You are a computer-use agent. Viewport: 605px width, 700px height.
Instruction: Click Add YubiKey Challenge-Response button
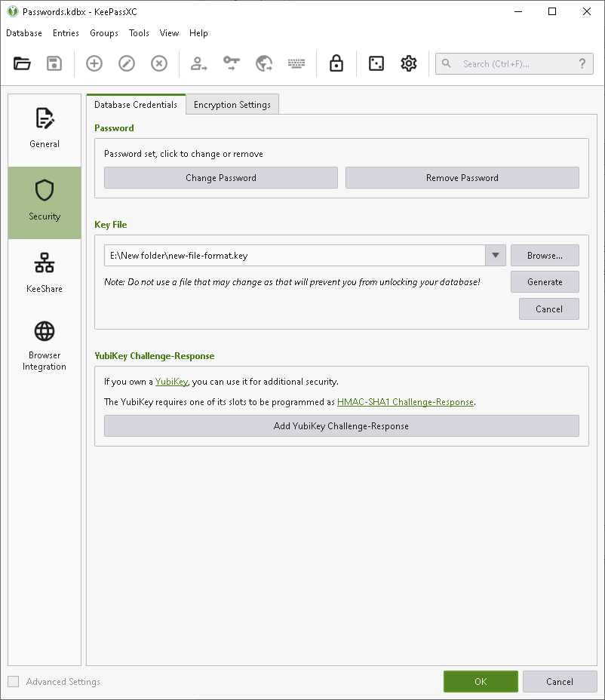click(x=342, y=426)
